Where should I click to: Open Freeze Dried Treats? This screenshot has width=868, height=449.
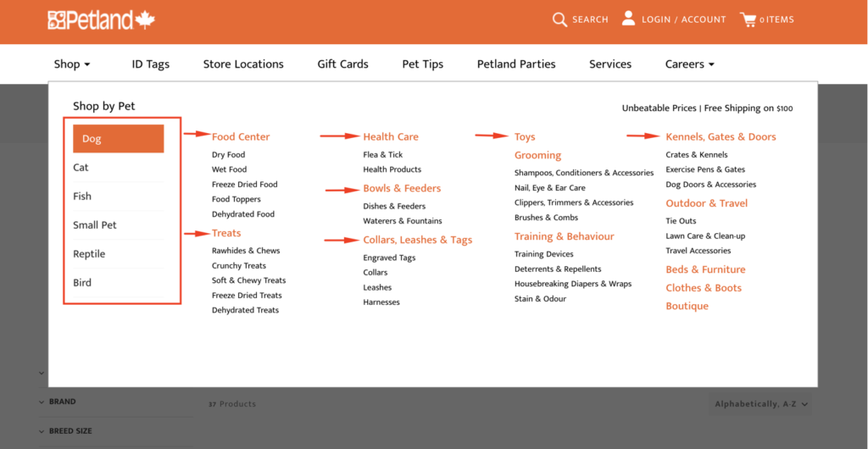[x=247, y=296]
